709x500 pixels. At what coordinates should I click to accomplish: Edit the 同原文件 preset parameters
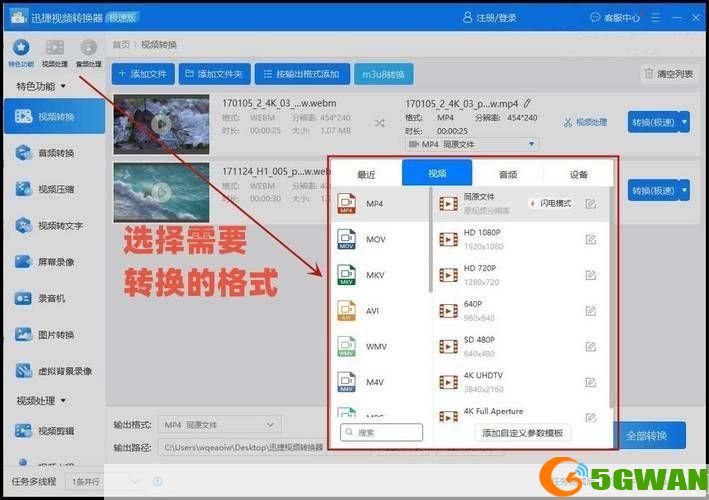591,204
